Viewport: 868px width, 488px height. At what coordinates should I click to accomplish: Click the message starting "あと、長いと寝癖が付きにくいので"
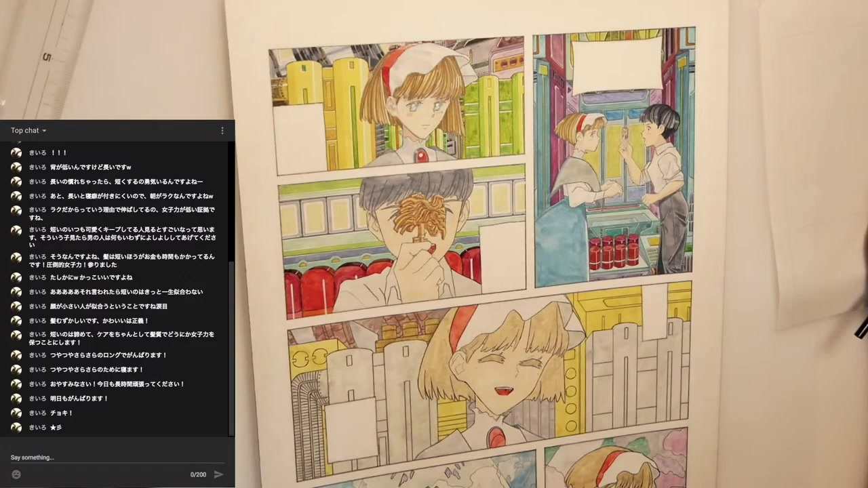132,196
